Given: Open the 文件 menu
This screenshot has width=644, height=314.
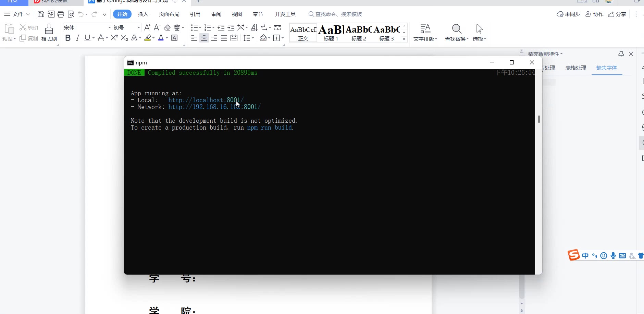Looking at the screenshot, I should 17,14.
